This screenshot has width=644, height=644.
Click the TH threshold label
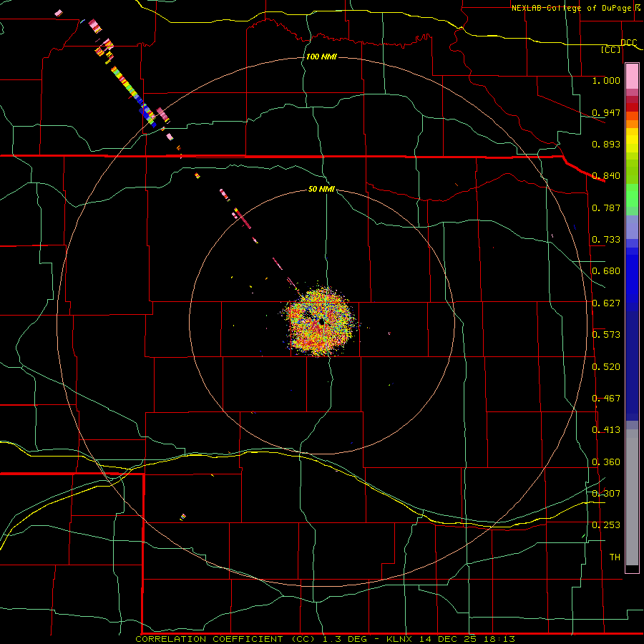click(615, 557)
